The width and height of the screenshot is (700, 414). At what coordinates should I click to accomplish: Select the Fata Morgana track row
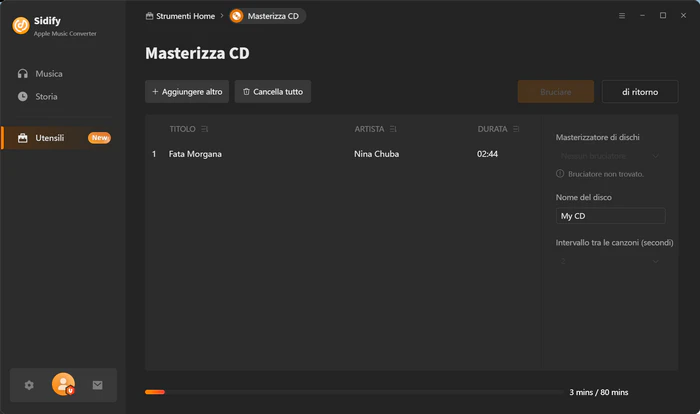pos(343,154)
